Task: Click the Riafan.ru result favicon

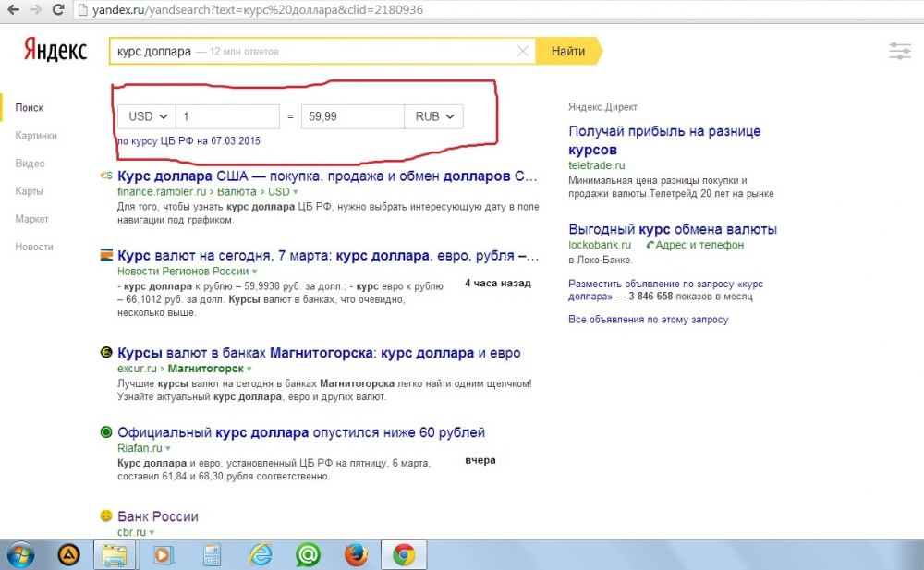Action: click(106, 432)
